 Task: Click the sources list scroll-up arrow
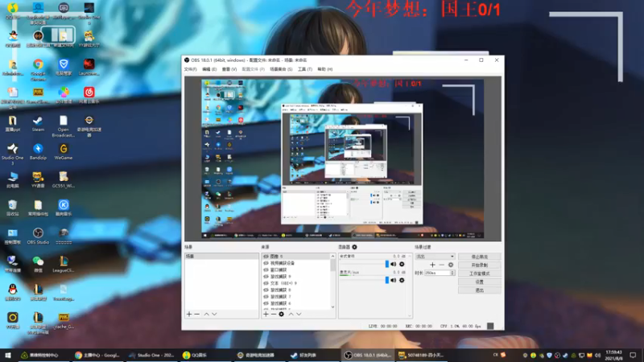332,256
